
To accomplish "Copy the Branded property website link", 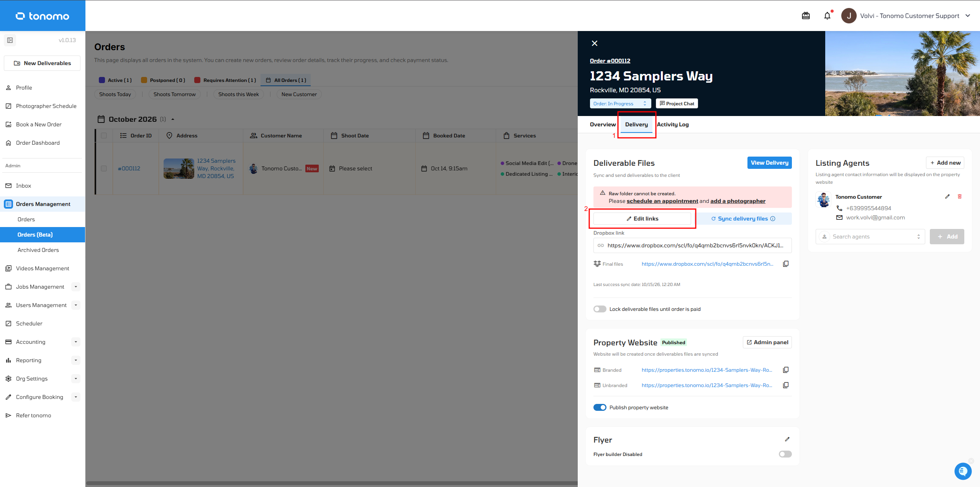I will (786, 370).
